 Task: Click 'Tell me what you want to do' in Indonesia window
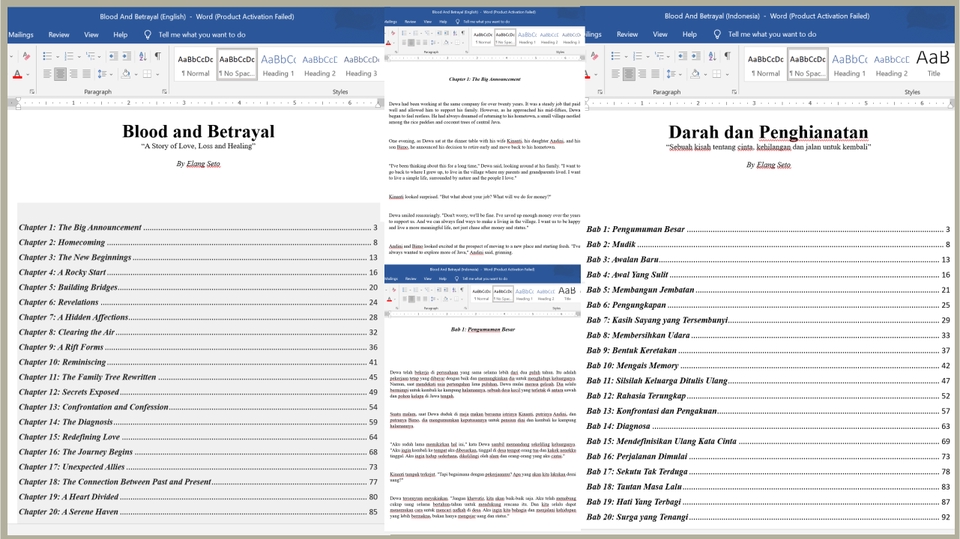click(771, 35)
